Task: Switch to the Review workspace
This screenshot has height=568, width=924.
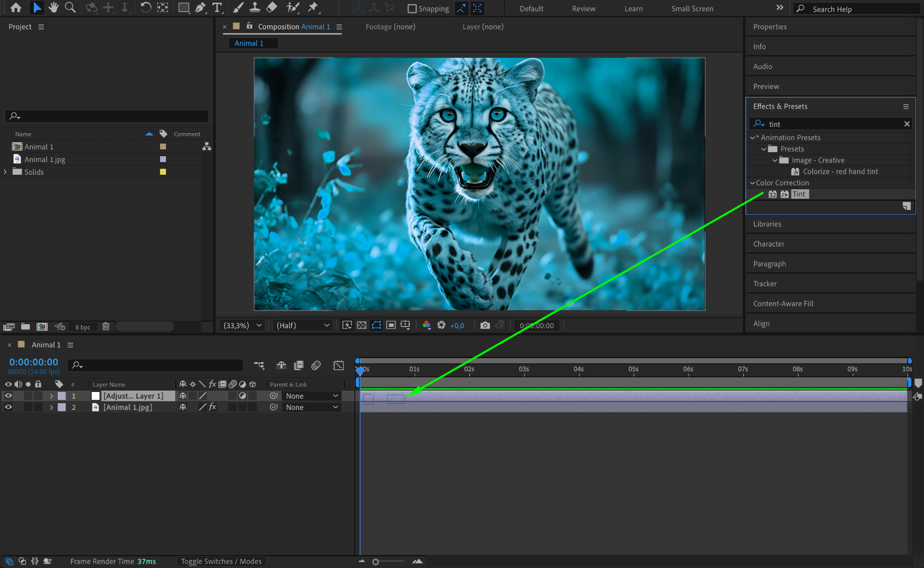Action: pyautogui.click(x=583, y=9)
